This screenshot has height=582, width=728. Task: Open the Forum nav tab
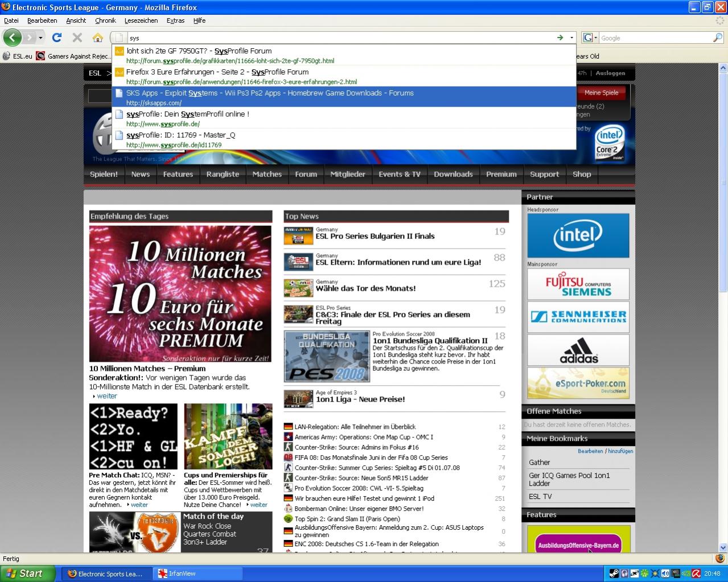coord(306,175)
